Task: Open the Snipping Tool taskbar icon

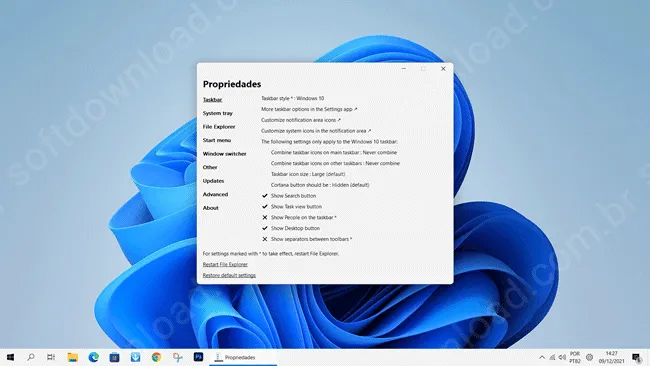Action: (x=177, y=357)
